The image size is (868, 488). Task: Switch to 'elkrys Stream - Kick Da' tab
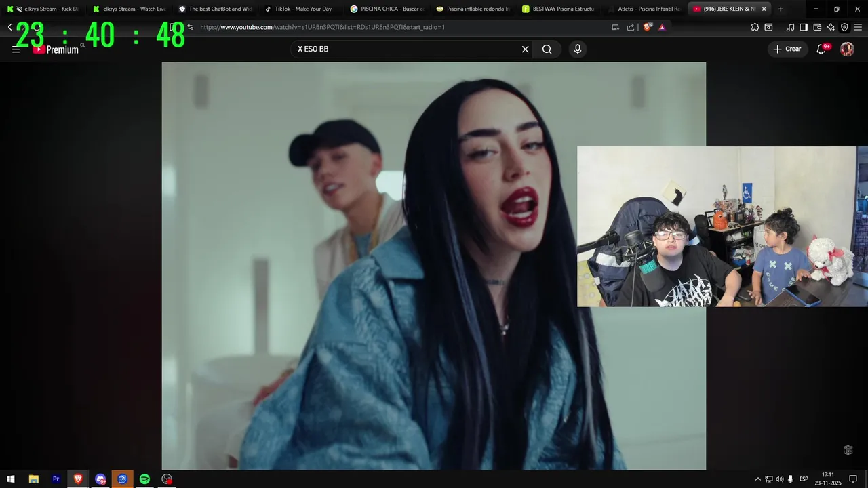(x=43, y=9)
